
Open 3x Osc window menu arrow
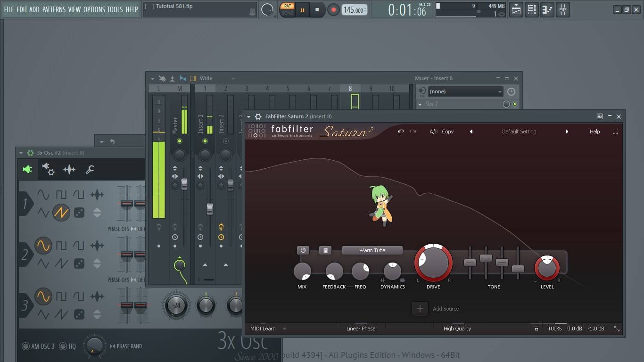(x=21, y=153)
